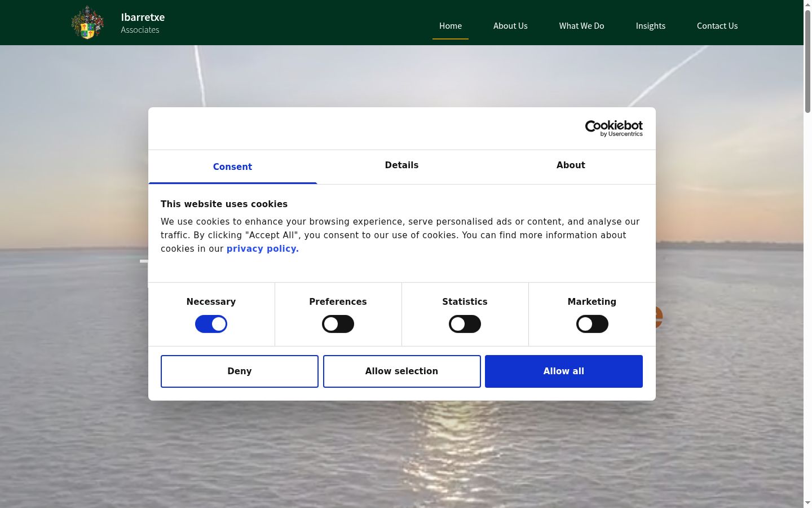The height and width of the screenshot is (508, 812).
Task: Click the Deny button
Action: point(240,371)
